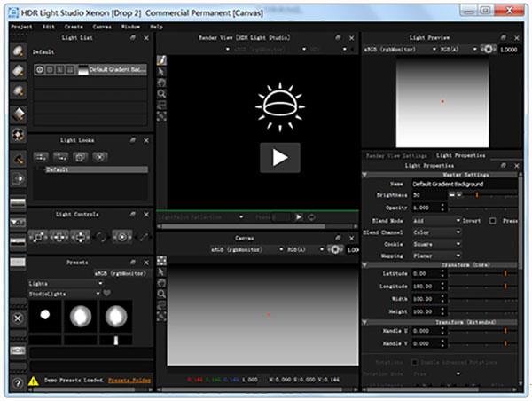Open the Light Preview RGB(A) channel dropdown
The image size is (532, 401).
pyautogui.click(x=458, y=49)
